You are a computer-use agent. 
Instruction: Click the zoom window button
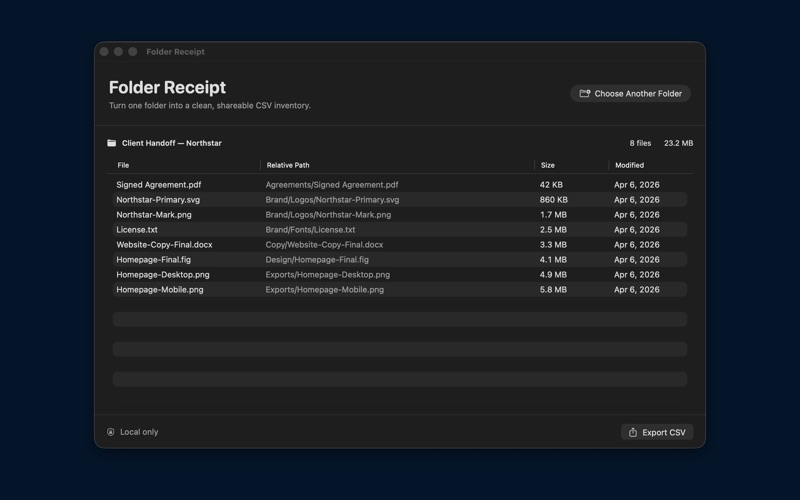pos(133,52)
